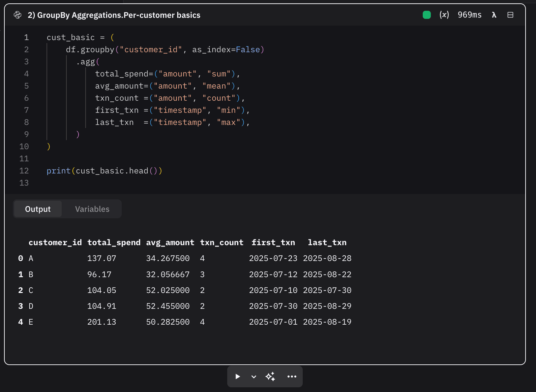This screenshot has width=536, height=392.
Task: Click the lambda icon in header
Action: click(x=494, y=15)
